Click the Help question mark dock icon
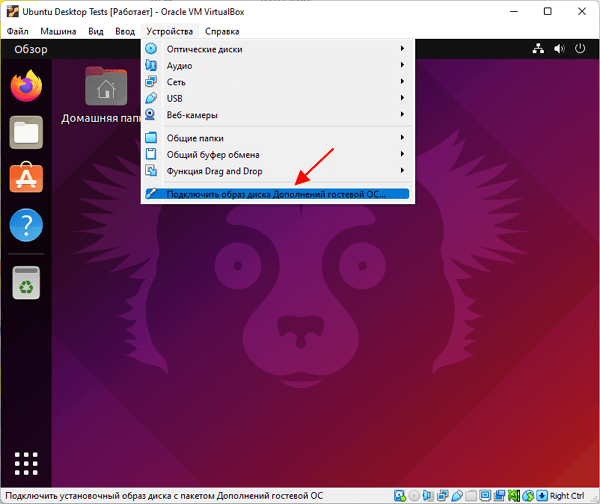The width and height of the screenshot is (600, 504). point(26,225)
